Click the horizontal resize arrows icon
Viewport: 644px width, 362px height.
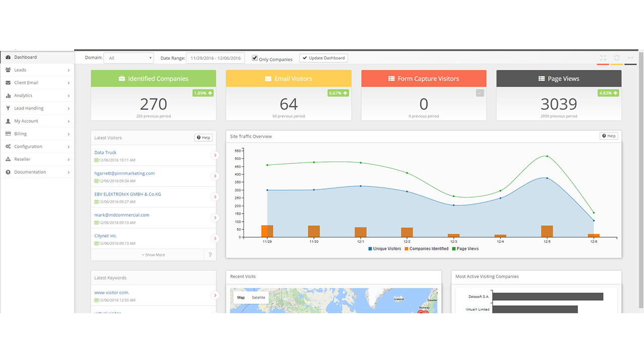click(x=630, y=58)
